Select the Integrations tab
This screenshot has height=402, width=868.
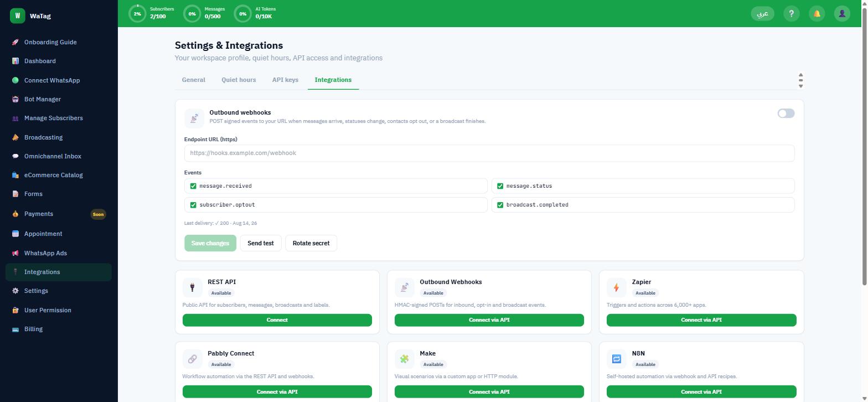click(333, 80)
